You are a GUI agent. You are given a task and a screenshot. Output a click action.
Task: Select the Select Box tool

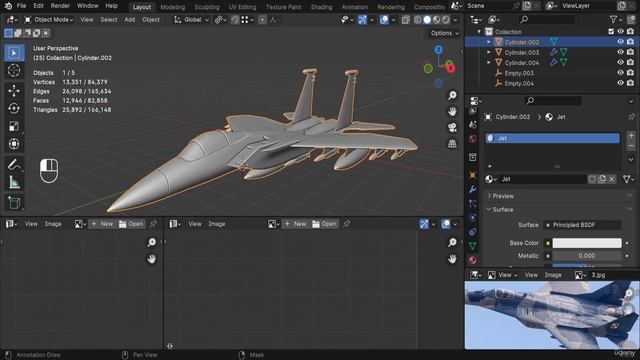click(14, 53)
